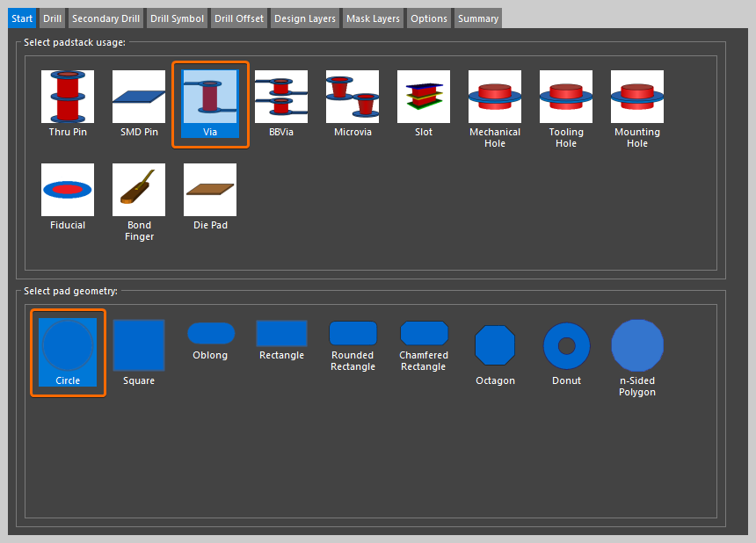Pick the Mounting Hole icon
756x543 pixels.
637,97
